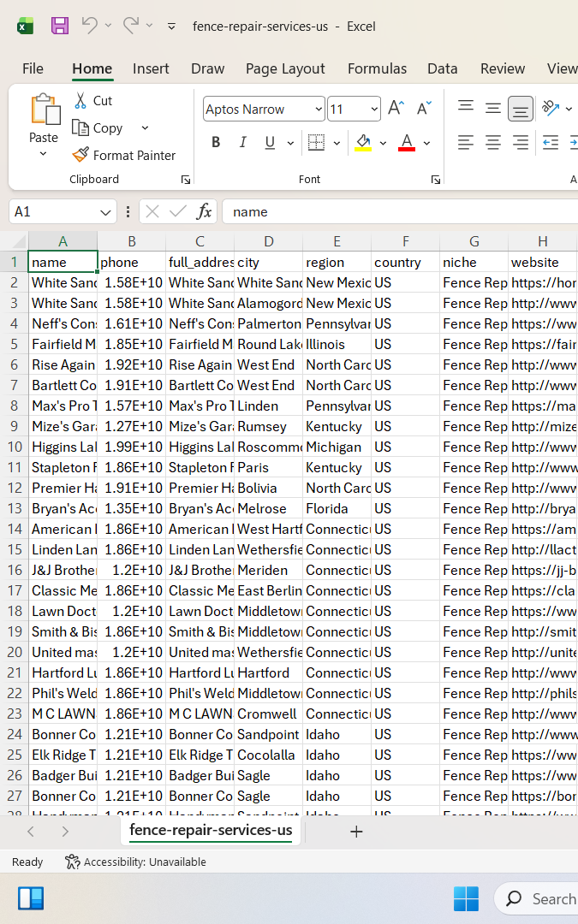The width and height of the screenshot is (578, 924).
Task: Expand the Paste options arrow
Action: [43, 154]
